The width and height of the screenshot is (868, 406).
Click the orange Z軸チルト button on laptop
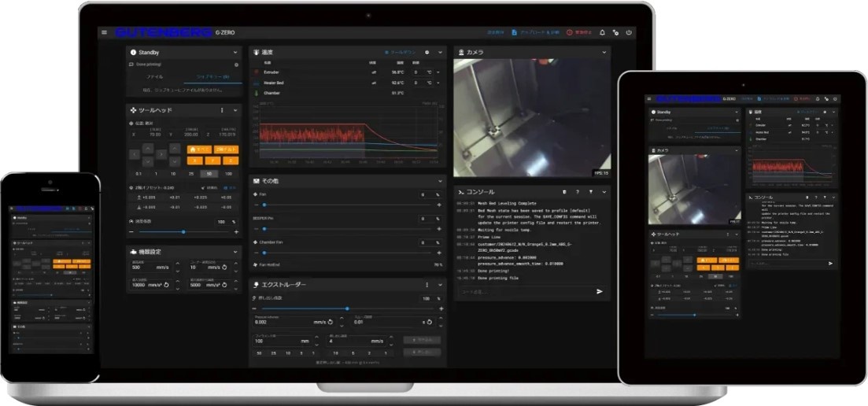[227, 149]
